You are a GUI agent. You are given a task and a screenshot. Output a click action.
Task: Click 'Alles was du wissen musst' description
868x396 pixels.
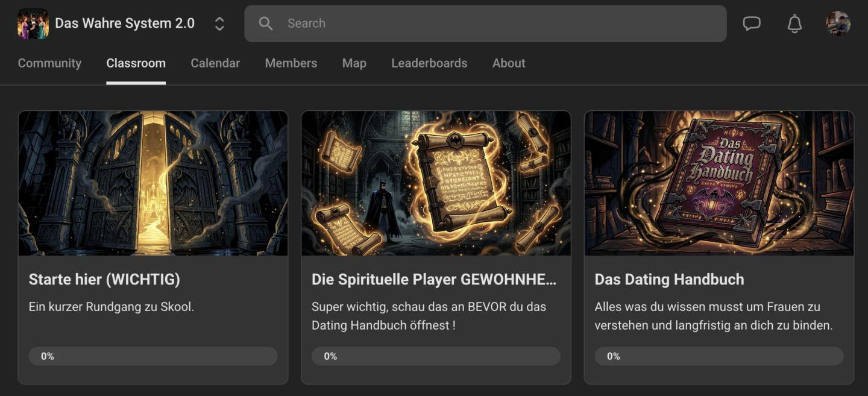point(714,316)
